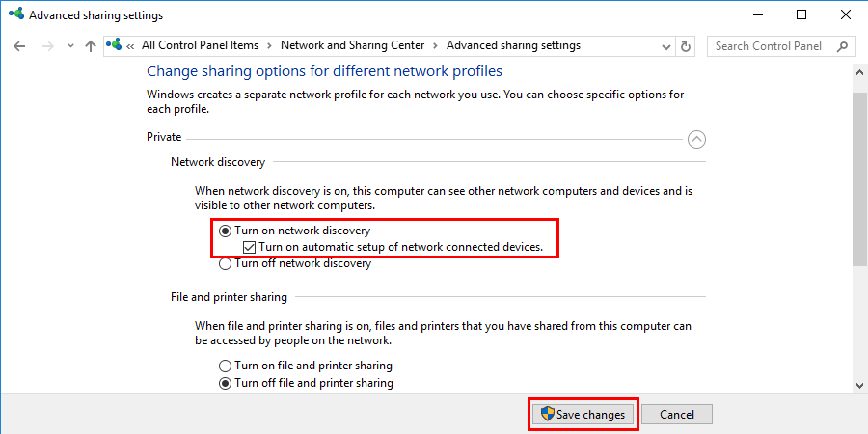Refresh the Advanced sharing settings page
The width and height of the screenshot is (868, 434).
point(686,46)
